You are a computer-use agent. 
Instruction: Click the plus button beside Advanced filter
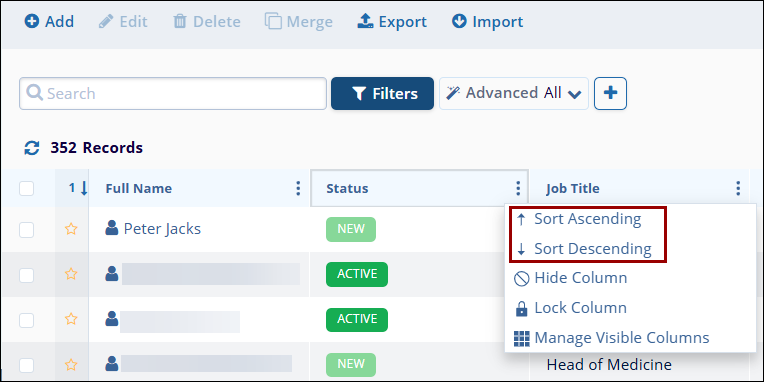click(x=611, y=94)
